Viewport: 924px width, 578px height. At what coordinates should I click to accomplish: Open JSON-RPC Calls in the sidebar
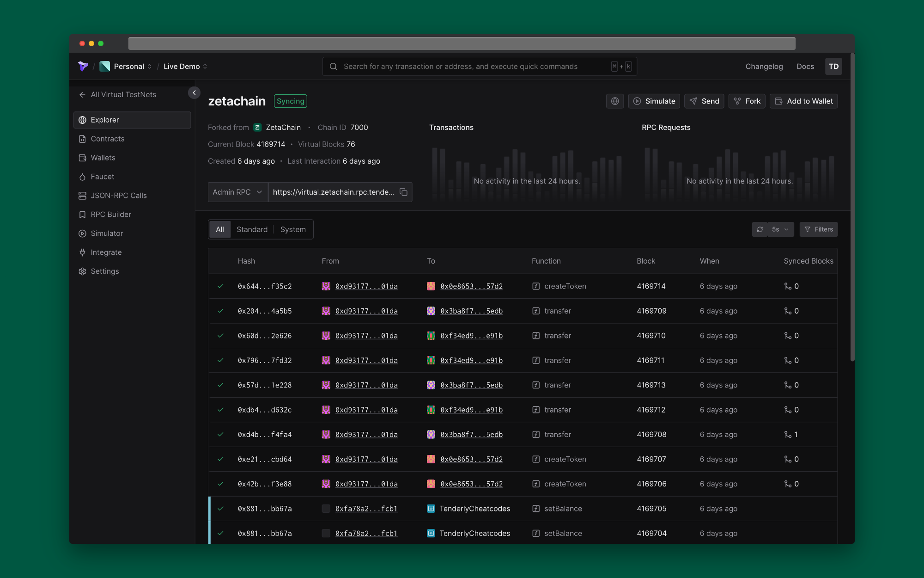pyautogui.click(x=118, y=196)
